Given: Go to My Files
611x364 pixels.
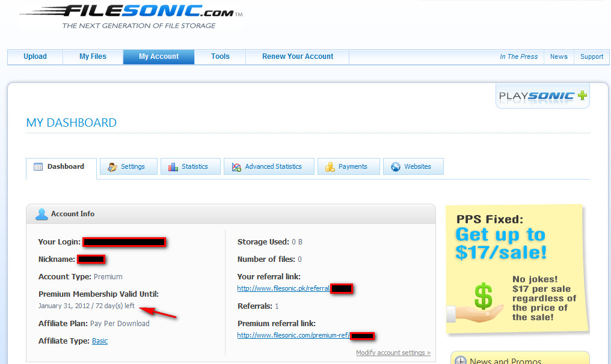Looking at the screenshot, I should [x=93, y=56].
